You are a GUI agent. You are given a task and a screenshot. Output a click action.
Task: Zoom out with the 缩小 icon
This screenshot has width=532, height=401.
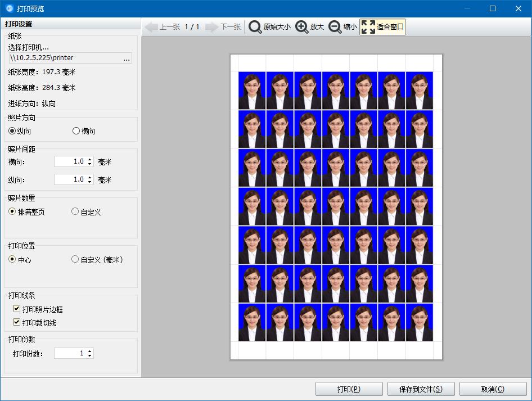(x=335, y=27)
